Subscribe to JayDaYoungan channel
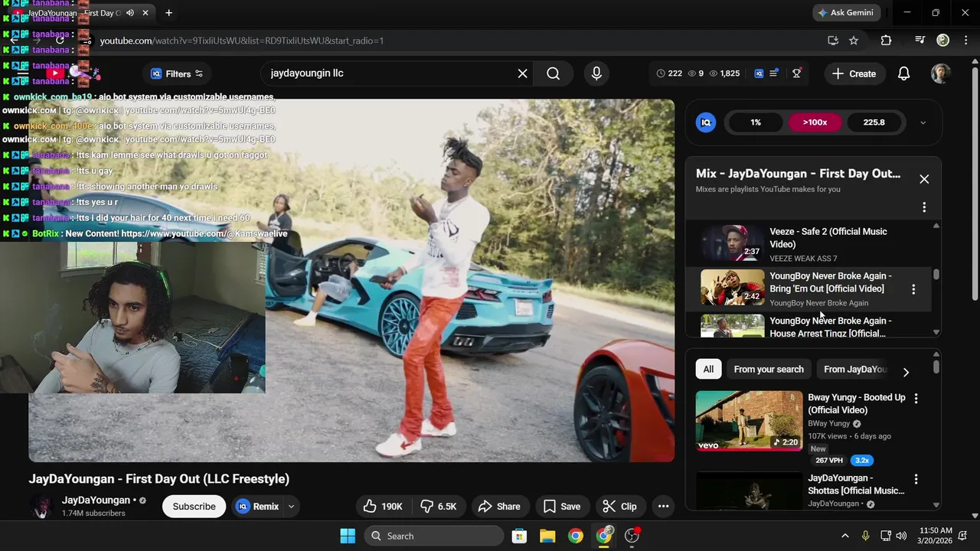 tap(194, 507)
